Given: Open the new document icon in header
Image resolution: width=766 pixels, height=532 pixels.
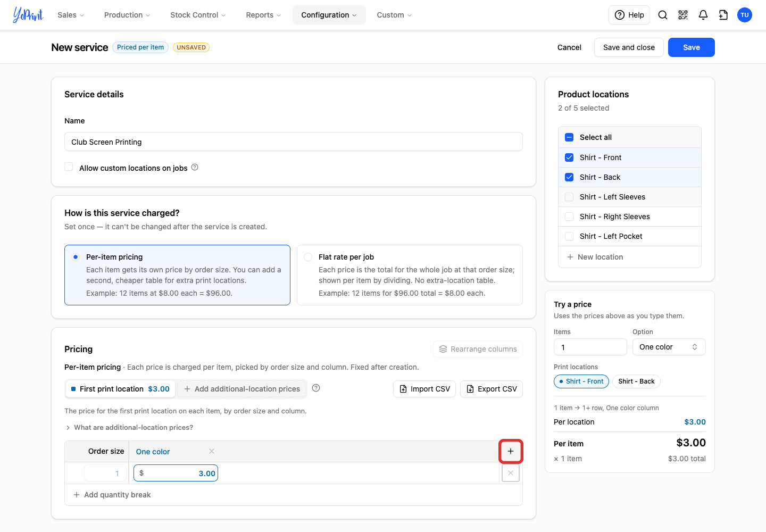Looking at the screenshot, I should click(x=723, y=15).
